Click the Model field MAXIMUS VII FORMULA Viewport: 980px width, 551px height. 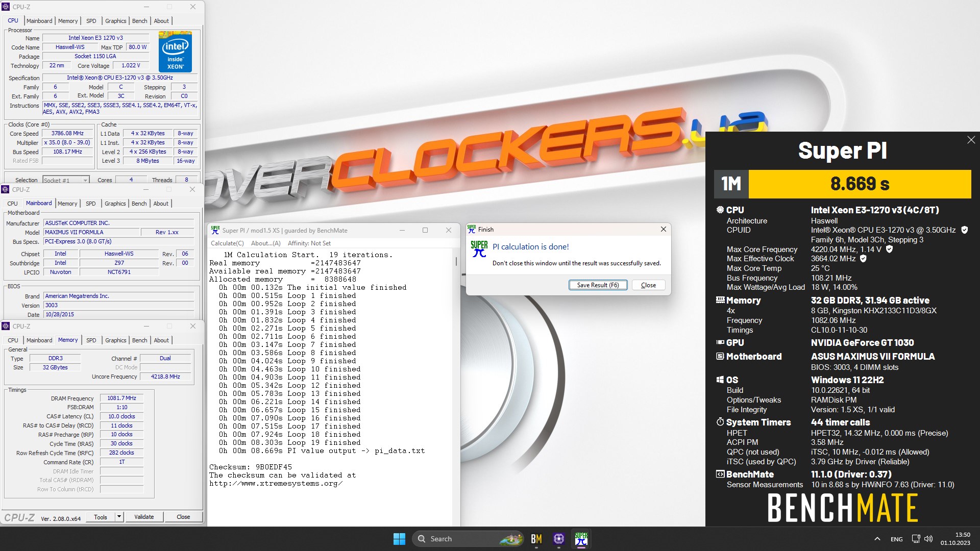[x=91, y=232]
